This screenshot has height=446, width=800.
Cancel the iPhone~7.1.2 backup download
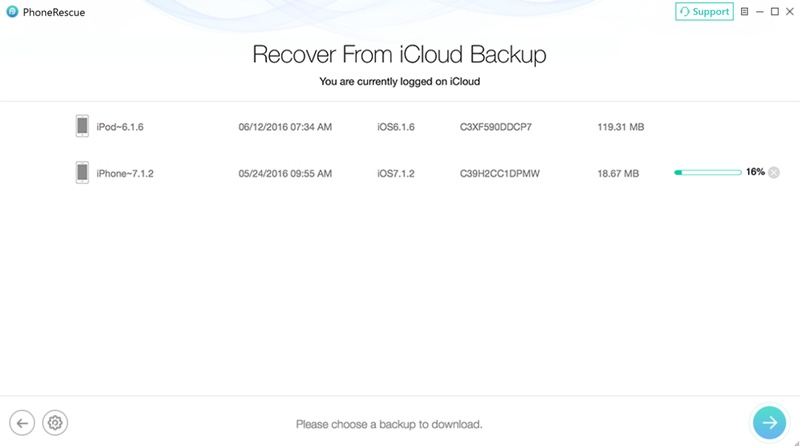[774, 172]
